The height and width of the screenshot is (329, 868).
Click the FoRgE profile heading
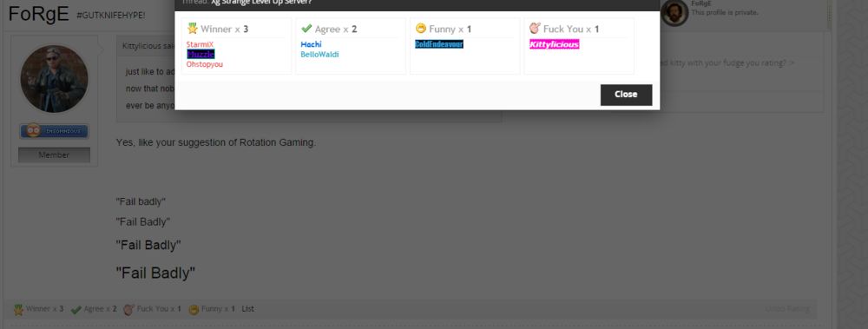[39, 13]
